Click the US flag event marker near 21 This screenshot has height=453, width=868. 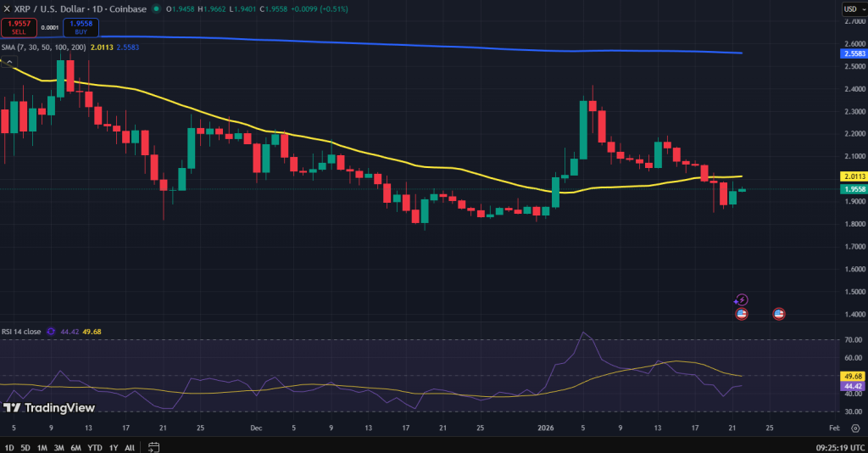741,314
